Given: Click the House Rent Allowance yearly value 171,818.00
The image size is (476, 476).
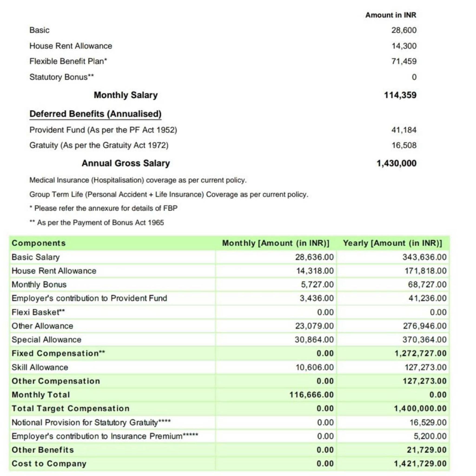Looking at the screenshot, I should point(426,271).
